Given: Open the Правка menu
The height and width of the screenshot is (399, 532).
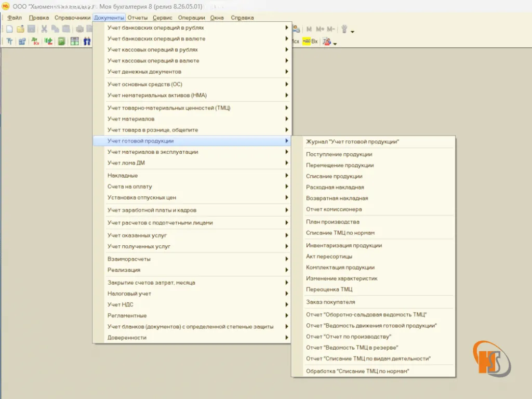Looking at the screenshot, I should [38, 18].
